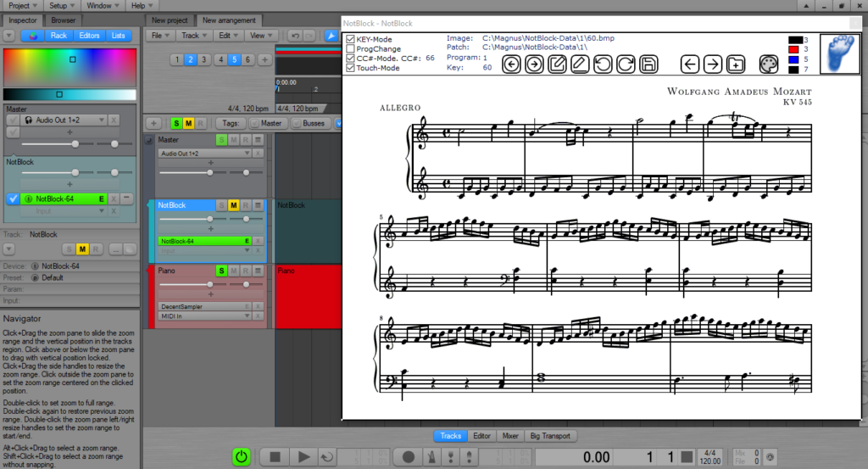Viewport: 868px width, 469px height.
Task: Remove NotBlock-64 device with its X button
Action: [258, 241]
